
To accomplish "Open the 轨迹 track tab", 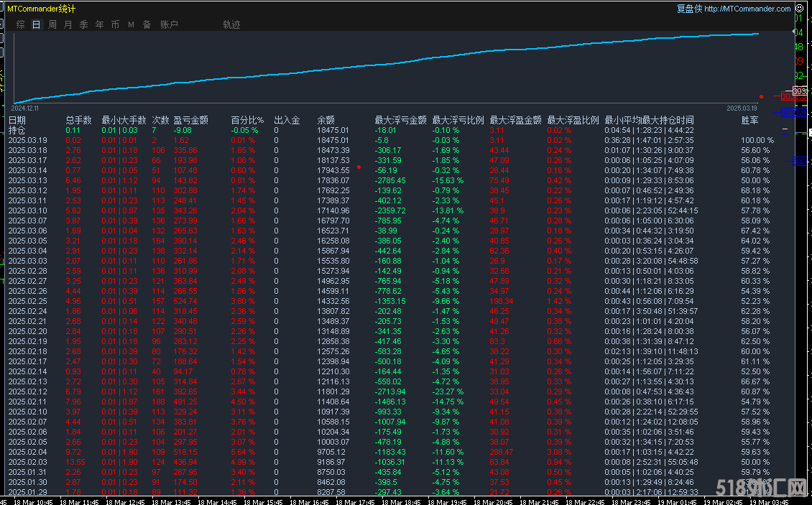I will 231,24.
